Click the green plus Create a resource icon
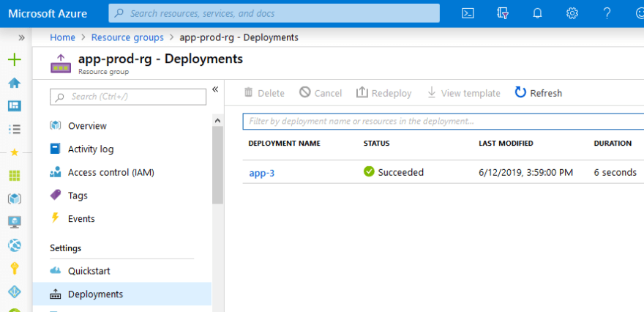The height and width of the screenshot is (312, 644). click(15, 59)
